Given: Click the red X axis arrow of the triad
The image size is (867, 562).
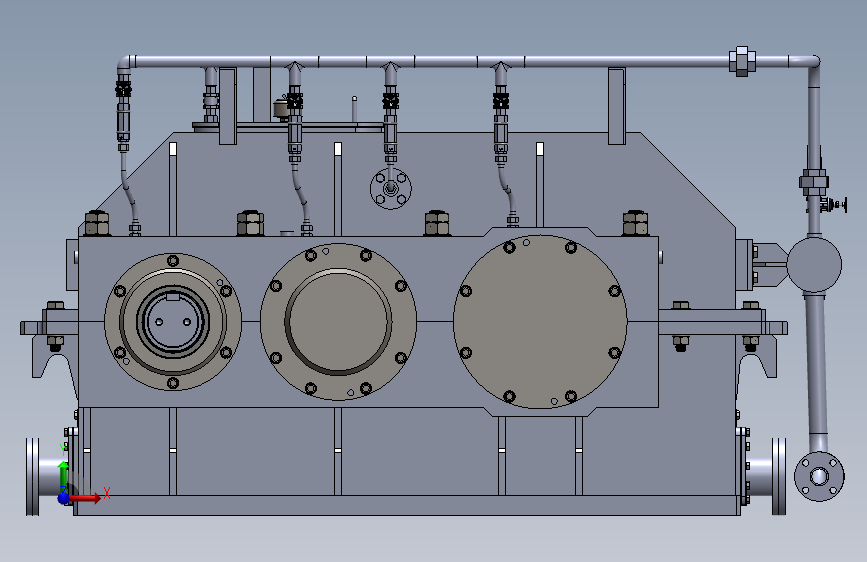Looking at the screenshot, I should 86,498.
